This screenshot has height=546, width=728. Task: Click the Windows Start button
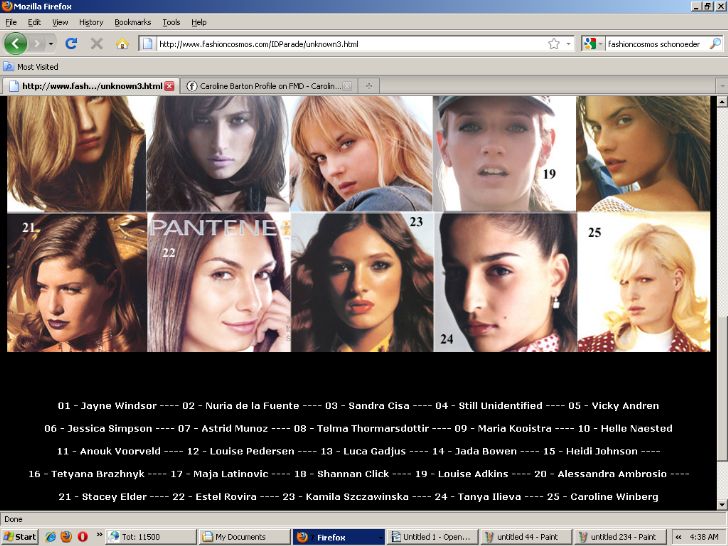(20, 537)
